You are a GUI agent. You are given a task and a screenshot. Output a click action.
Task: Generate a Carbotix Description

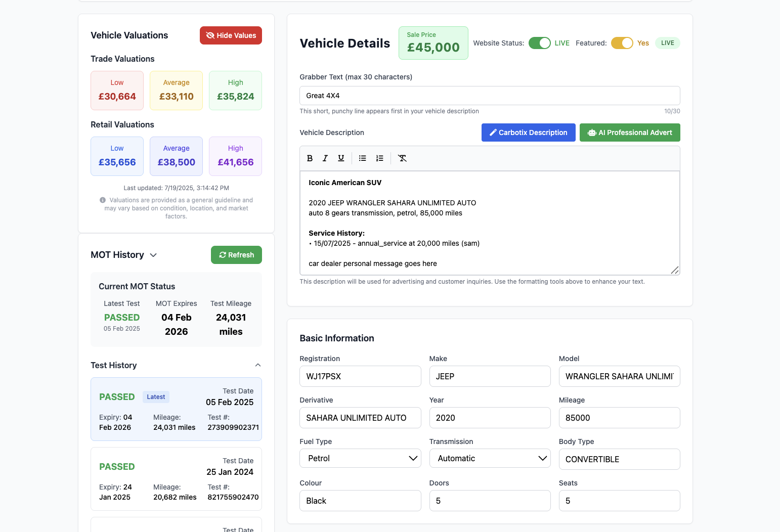(528, 132)
